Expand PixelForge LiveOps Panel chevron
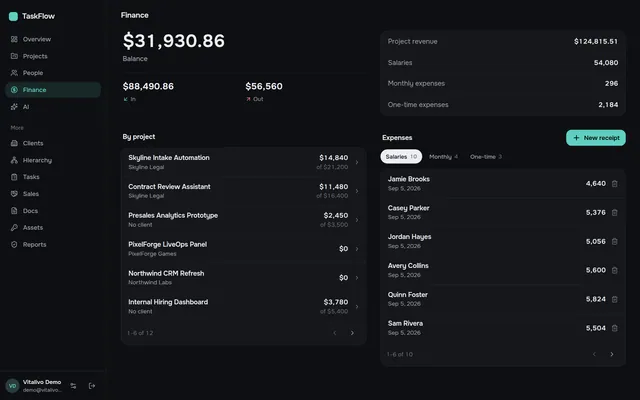This screenshot has height=400, width=640. click(x=357, y=249)
